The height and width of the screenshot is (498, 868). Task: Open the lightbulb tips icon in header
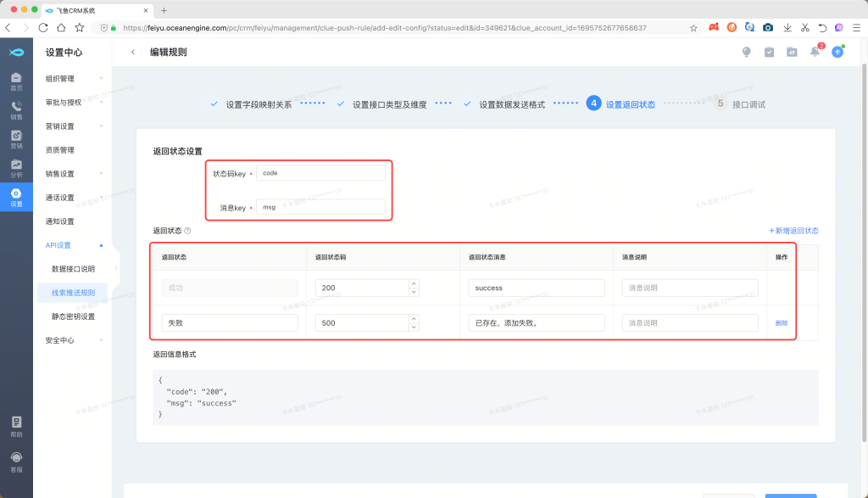coord(747,52)
